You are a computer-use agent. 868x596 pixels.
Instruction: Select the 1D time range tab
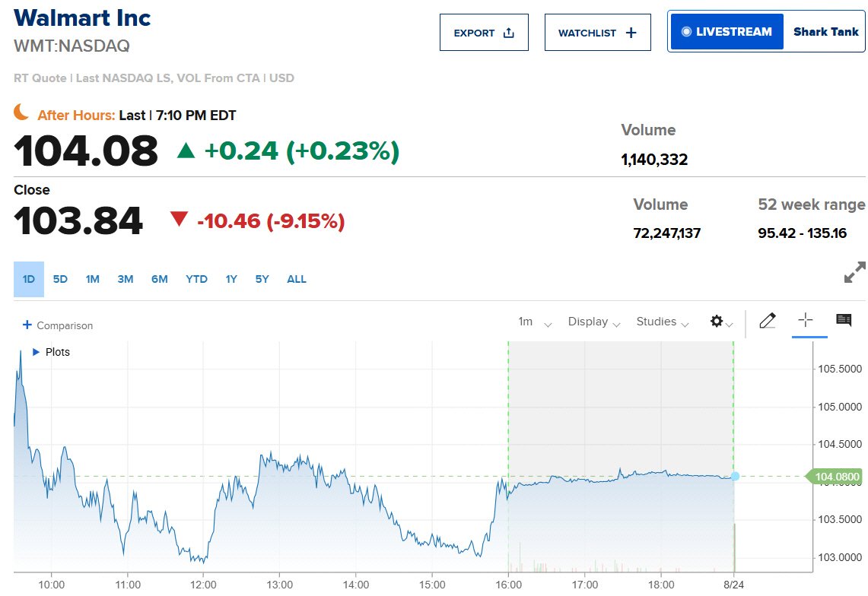pyautogui.click(x=29, y=280)
